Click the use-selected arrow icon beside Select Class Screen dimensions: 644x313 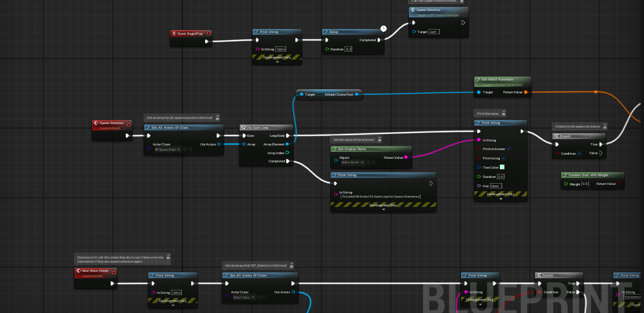260,297
